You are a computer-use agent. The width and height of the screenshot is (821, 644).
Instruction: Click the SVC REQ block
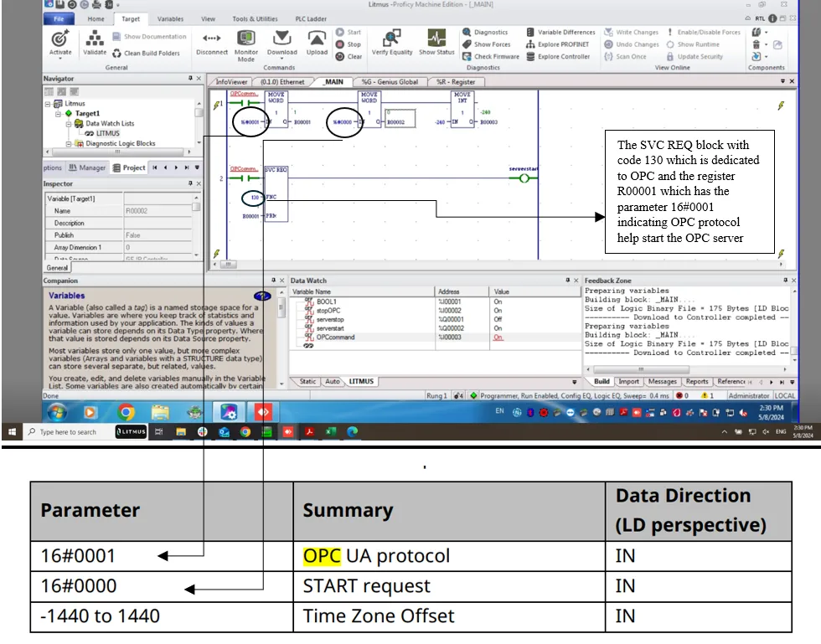[276, 194]
